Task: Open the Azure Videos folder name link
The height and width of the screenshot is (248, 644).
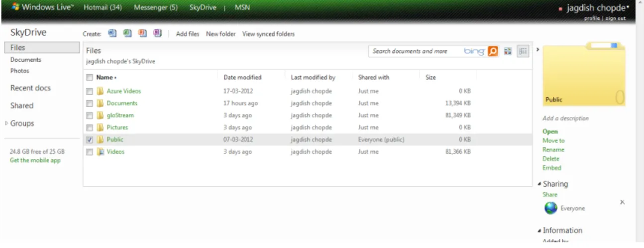Action: [x=123, y=91]
